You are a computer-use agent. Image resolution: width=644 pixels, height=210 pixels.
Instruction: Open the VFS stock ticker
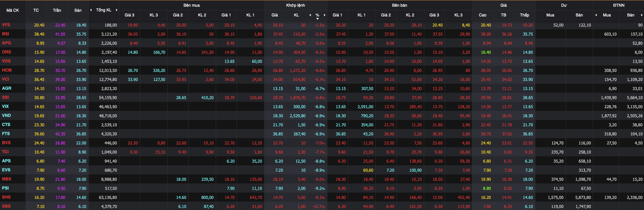(x=6, y=25)
